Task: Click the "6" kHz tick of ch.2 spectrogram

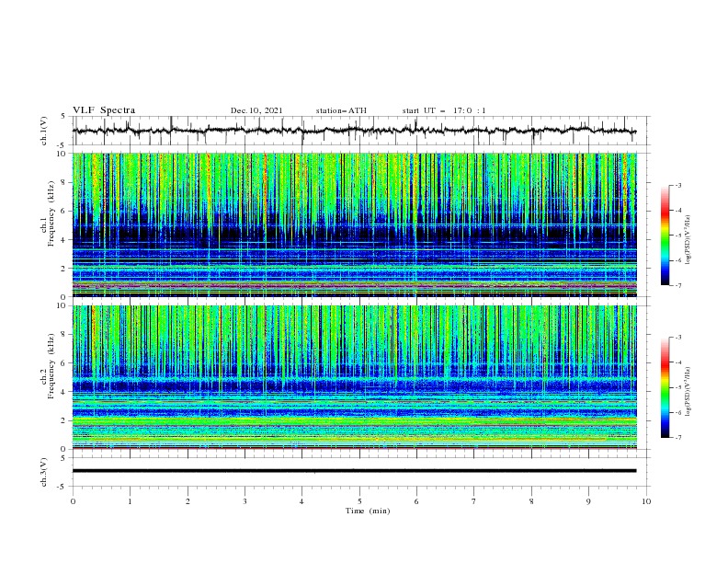Action: click(x=63, y=363)
